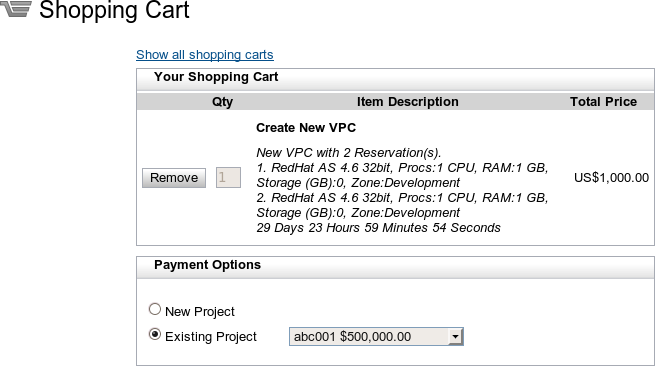655x366 pixels.
Task: Select the New Project radio button
Action: (155, 309)
